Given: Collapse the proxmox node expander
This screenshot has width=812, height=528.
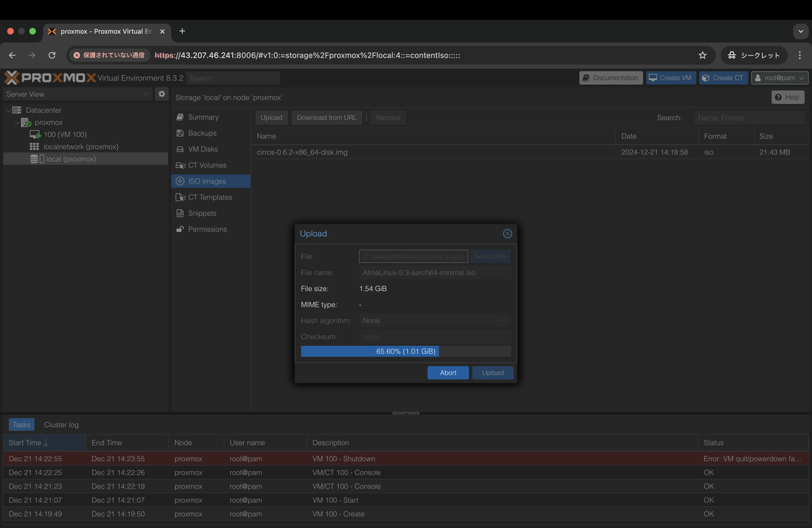Looking at the screenshot, I should tap(16, 123).
